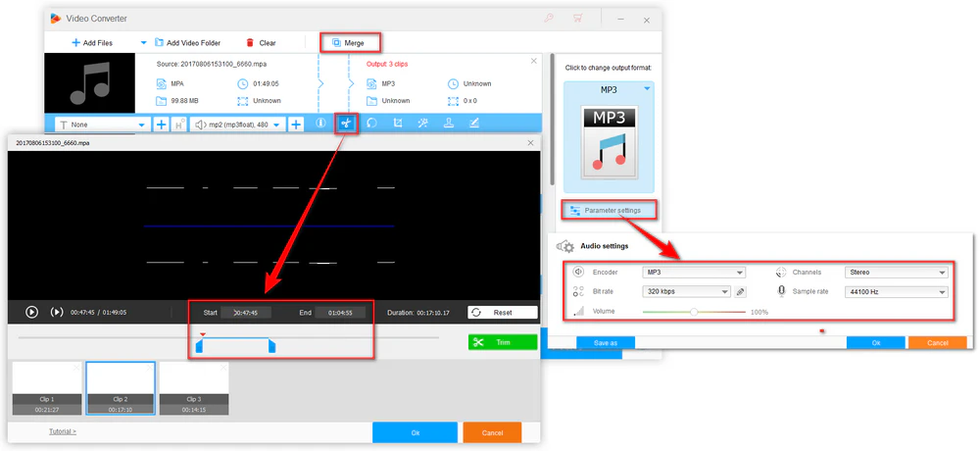Close the trim window with the X

[530, 142]
